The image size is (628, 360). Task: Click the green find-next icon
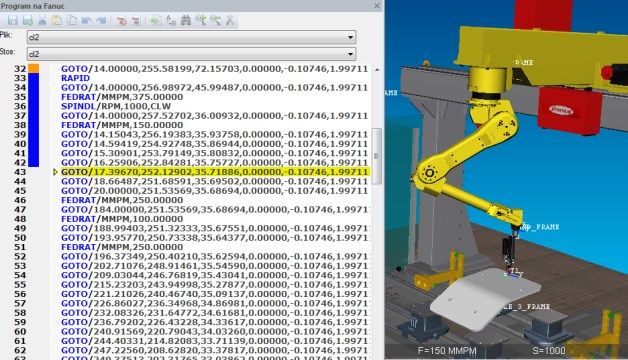click(201, 20)
